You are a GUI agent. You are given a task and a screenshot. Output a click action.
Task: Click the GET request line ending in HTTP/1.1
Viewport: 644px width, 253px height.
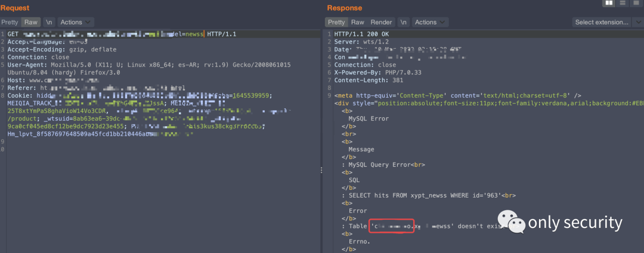[x=122, y=34]
